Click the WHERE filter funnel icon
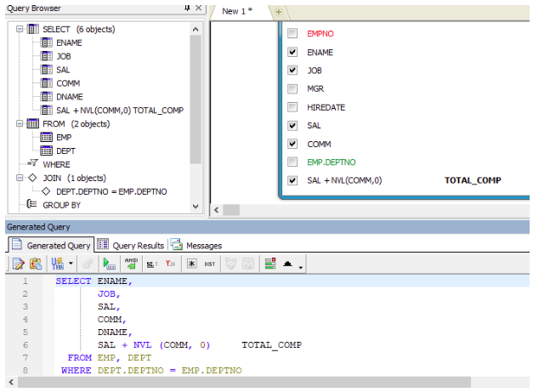This screenshot has width=533, height=392. (33, 163)
